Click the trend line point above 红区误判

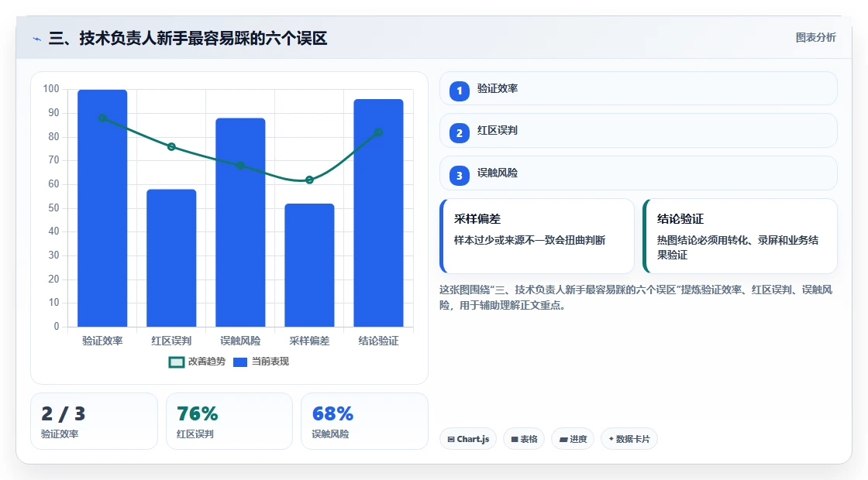point(171,146)
